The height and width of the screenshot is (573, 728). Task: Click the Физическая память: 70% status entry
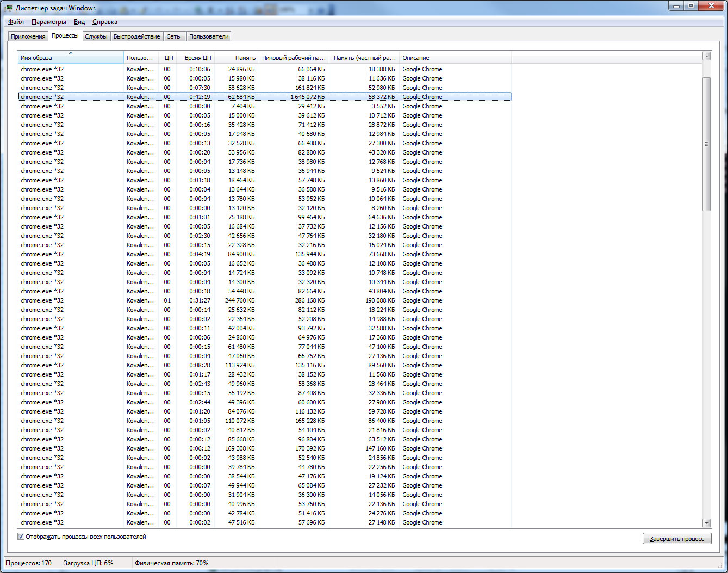point(172,563)
